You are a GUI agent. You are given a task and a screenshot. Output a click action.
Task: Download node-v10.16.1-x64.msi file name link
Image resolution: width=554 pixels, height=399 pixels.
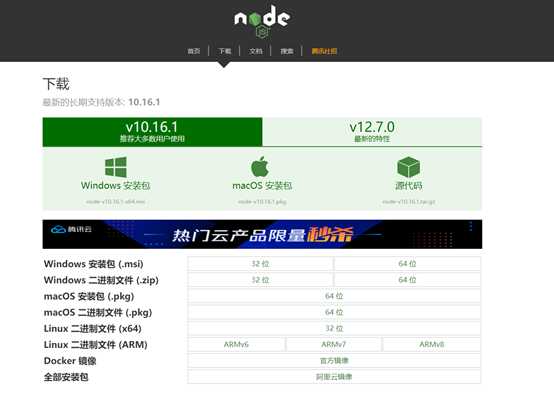coord(116,202)
